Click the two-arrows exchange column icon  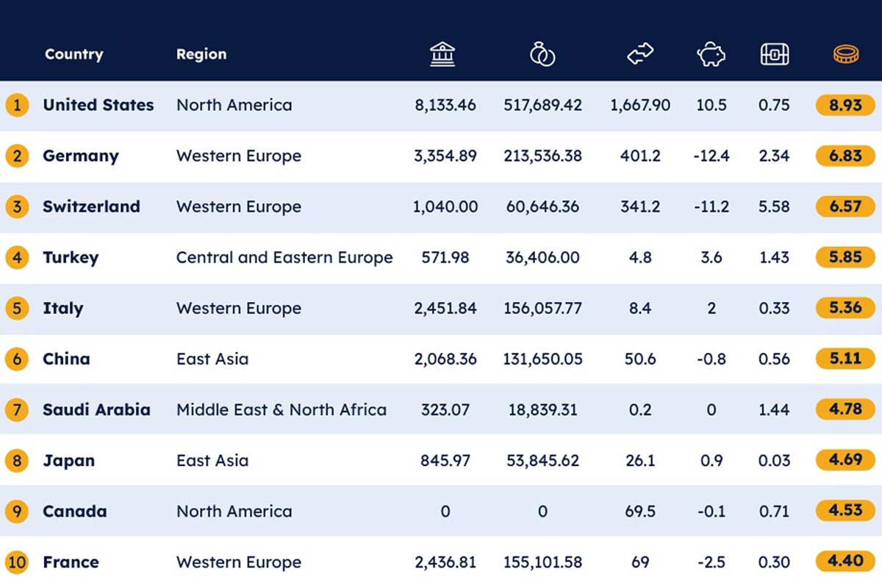(640, 54)
